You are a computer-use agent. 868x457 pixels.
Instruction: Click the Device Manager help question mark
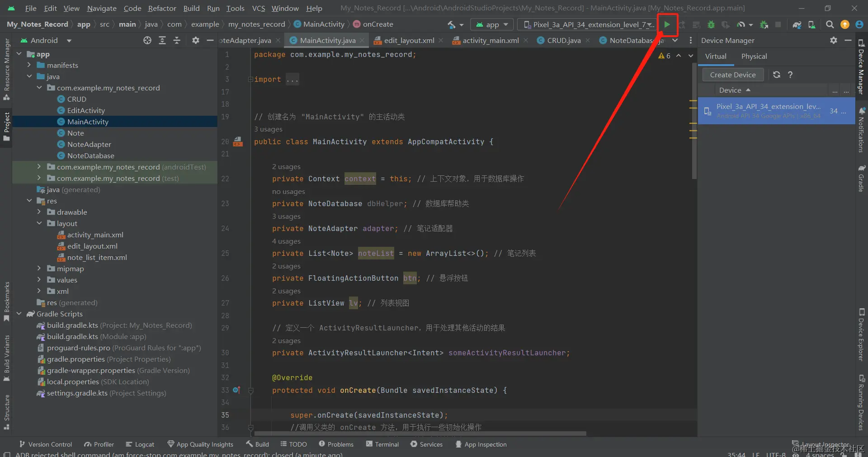point(790,75)
